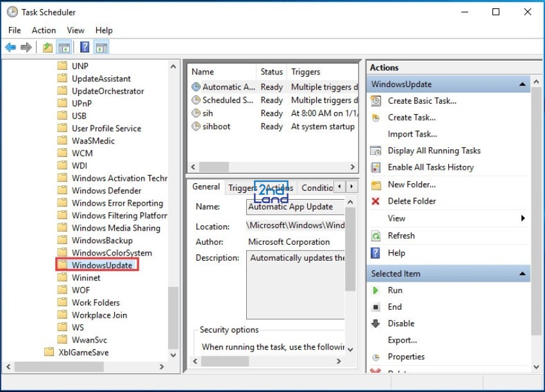Select the Windows Error Reporting folder
Viewport: 545px width, 392px height.
tap(117, 203)
